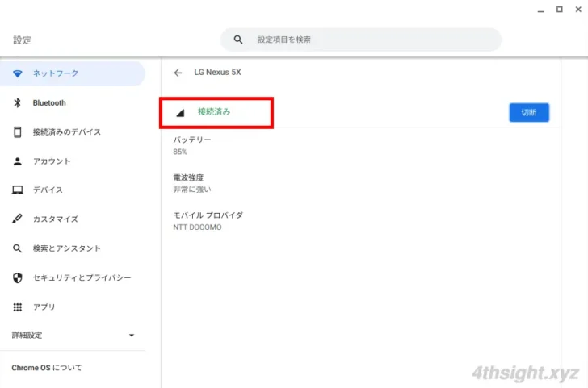Image resolution: width=588 pixels, height=388 pixels.
Task: Minimize the settings window
Action: (540, 10)
